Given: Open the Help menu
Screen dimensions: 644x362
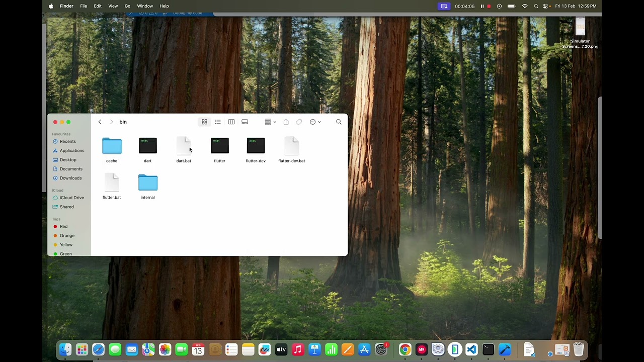Looking at the screenshot, I should [x=164, y=6].
